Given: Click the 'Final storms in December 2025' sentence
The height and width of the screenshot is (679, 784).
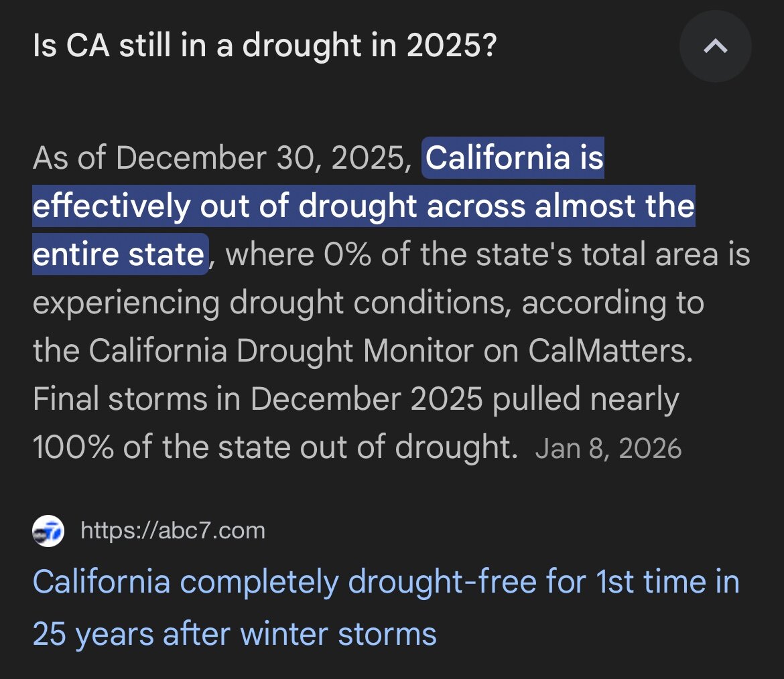Looking at the screenshot, I should (257, 400).
